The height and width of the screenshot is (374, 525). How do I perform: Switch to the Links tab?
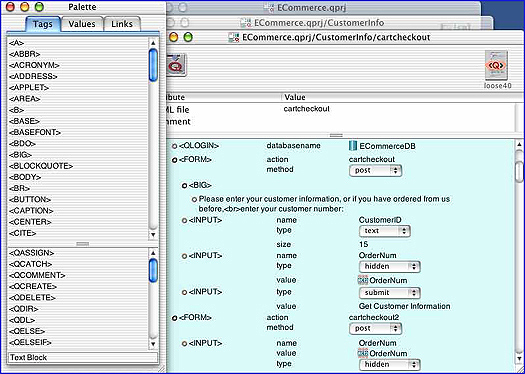122,24
